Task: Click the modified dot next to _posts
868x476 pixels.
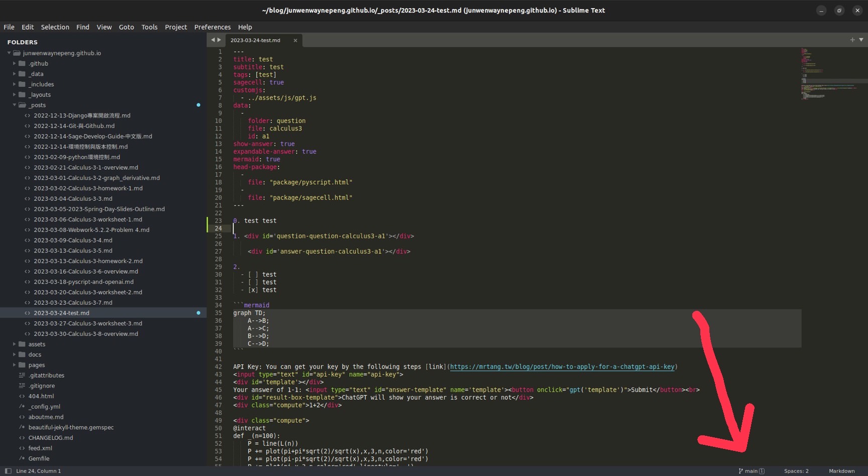Action: (198, 105)
